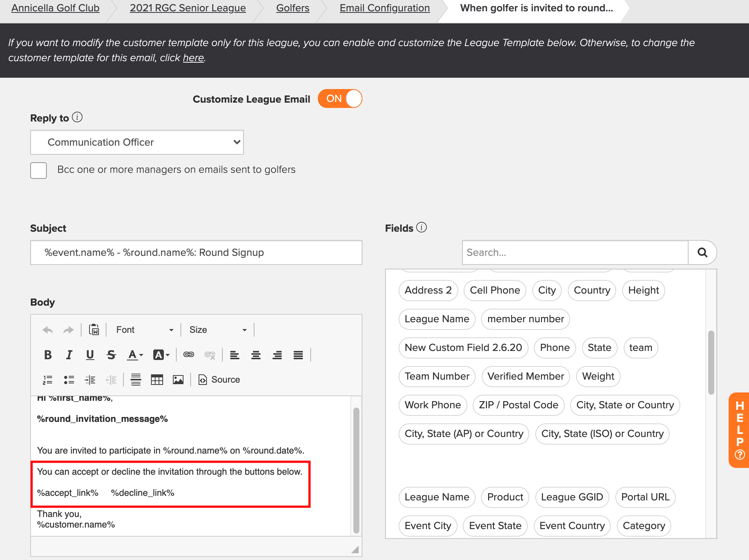Image resolution: width=749 pixels, height=560 pixels.
Task: Insert Weight field
Action: point(598,376)
